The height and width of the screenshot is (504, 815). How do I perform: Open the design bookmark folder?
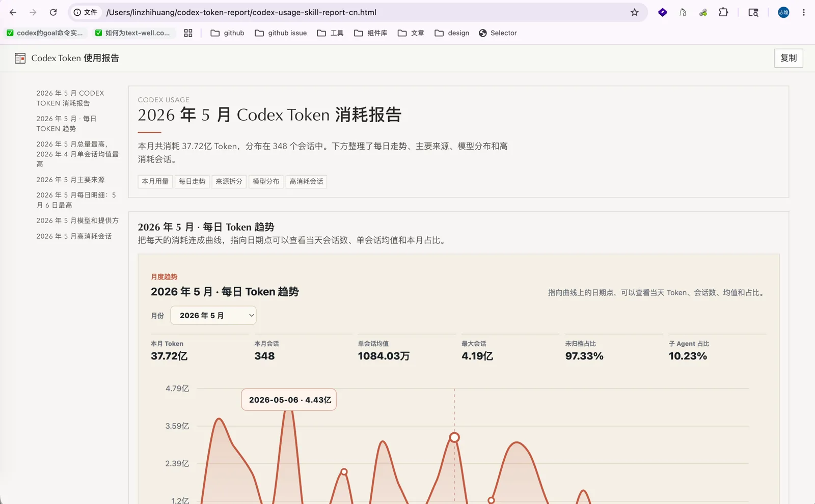pos(452,33)
